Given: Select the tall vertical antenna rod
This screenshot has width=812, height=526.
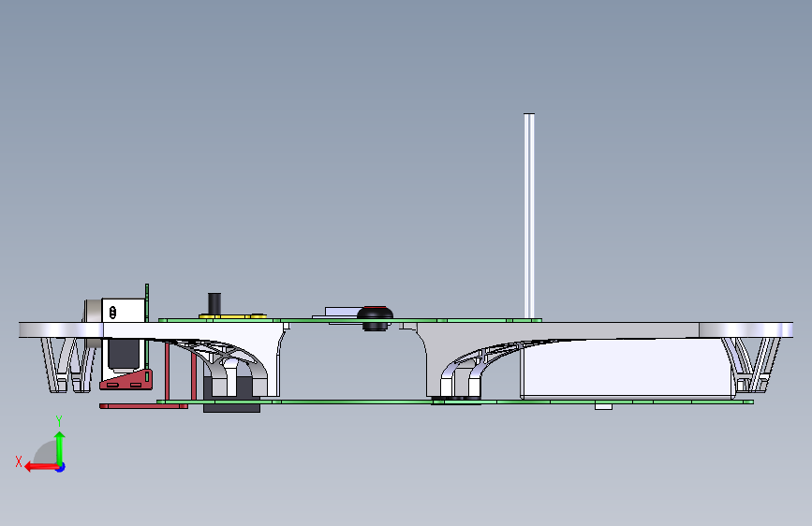Looking at the screenshot, I should [529, 216].
